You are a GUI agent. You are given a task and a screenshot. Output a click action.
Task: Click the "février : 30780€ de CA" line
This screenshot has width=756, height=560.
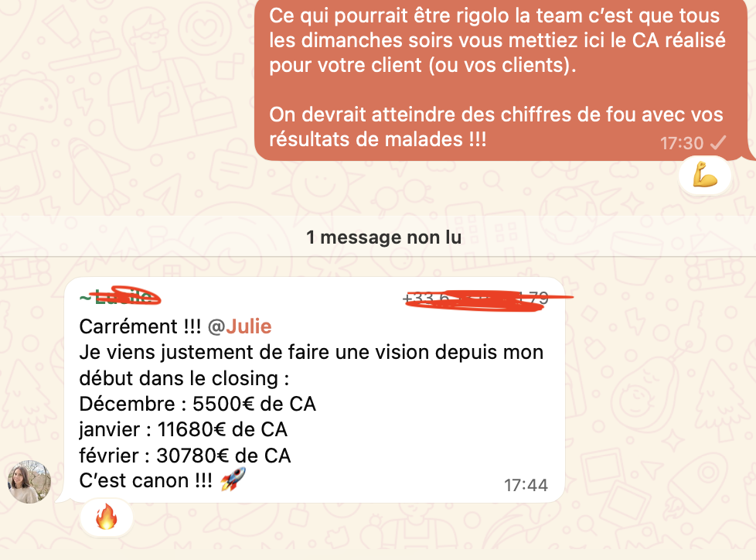(185, 456)
